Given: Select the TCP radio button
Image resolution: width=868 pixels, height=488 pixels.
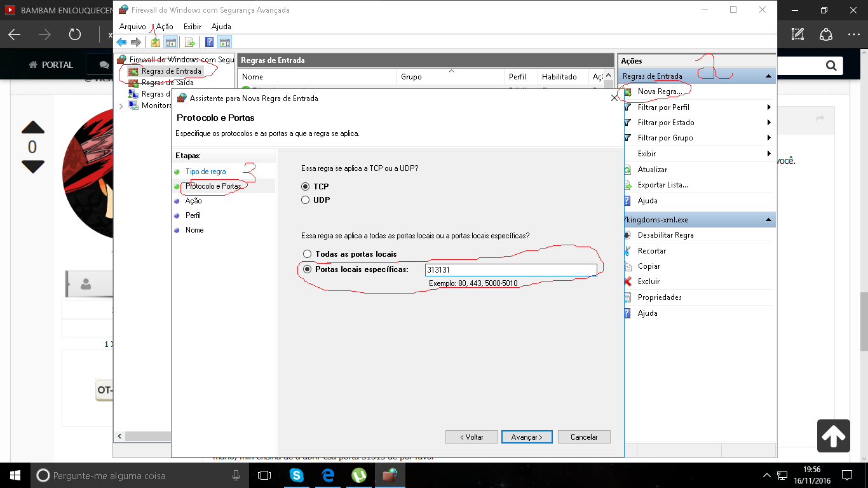Looking at the screenshot, I should [x=306, y=187].
